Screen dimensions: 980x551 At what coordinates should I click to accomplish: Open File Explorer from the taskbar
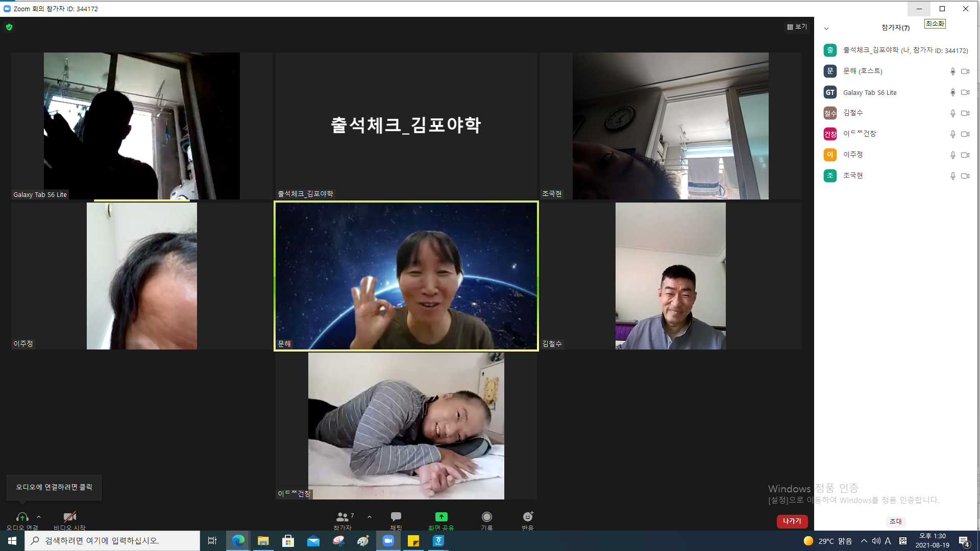[263, 541]
